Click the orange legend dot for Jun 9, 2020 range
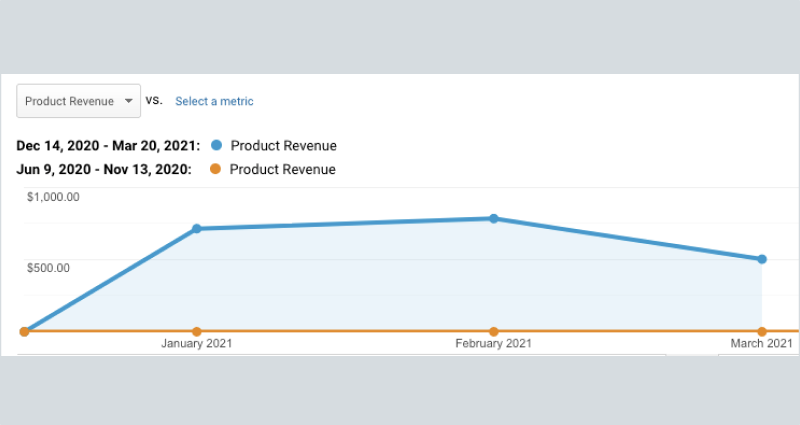The height and width of the screenshot is (425, 800). coord(216,170)
